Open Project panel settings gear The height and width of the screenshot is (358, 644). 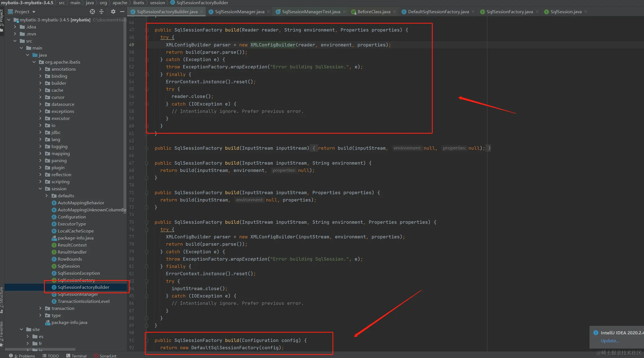(x=113, y=12)
